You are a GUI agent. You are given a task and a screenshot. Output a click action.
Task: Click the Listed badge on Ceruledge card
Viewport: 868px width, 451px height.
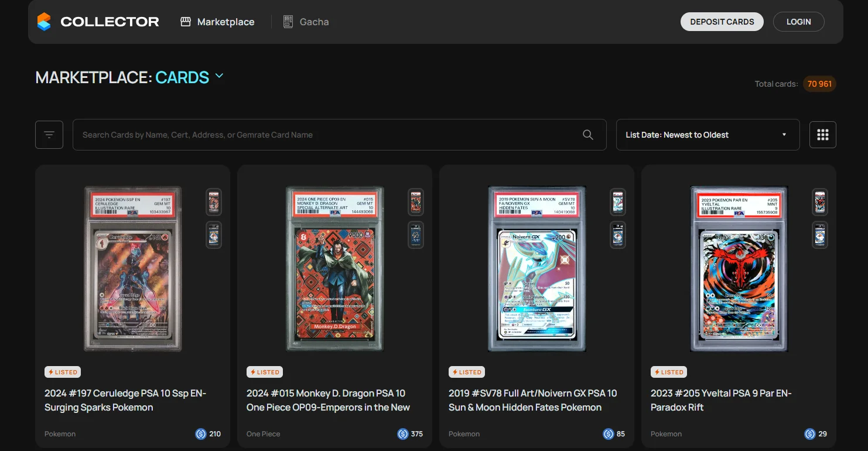[63, 372]
